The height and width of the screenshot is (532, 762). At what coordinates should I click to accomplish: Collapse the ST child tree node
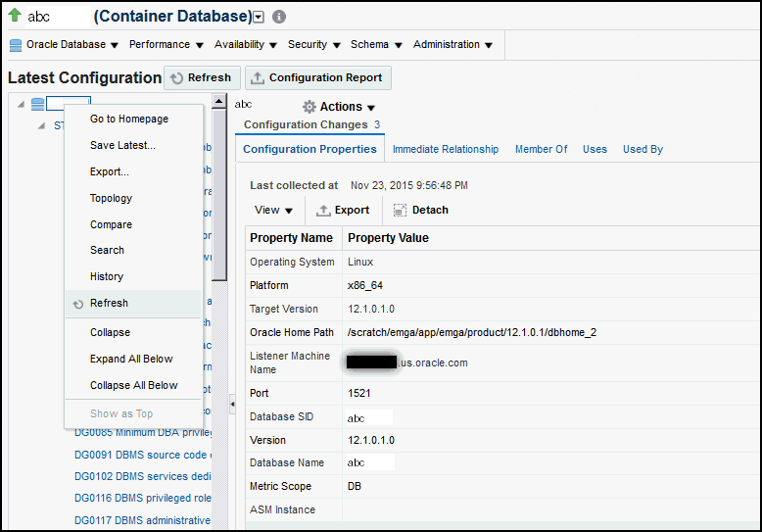(42, 126)
